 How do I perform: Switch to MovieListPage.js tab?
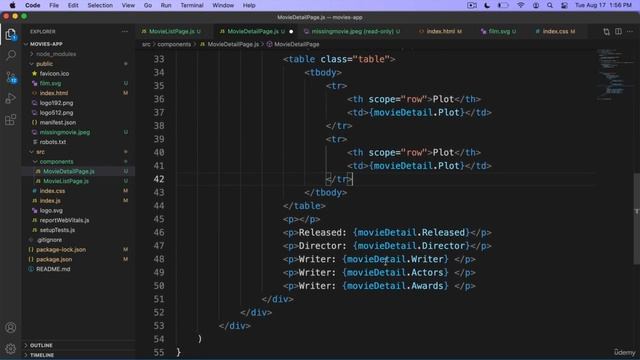point(172,31)
